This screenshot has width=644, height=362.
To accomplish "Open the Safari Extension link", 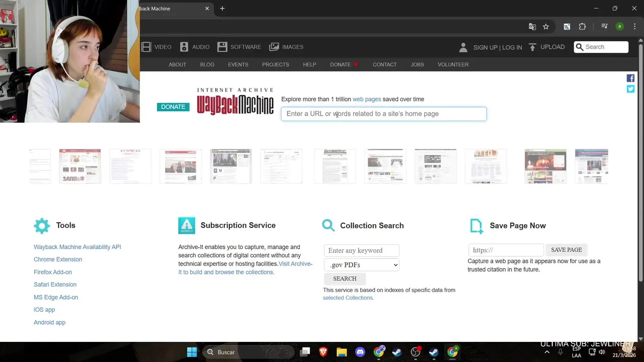I will coord(55,285).
